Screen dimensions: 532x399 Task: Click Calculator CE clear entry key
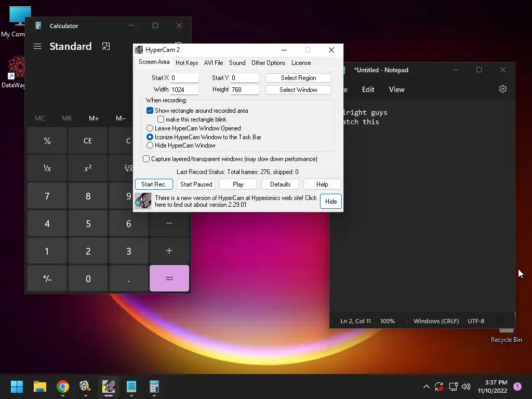pos(88,141)
